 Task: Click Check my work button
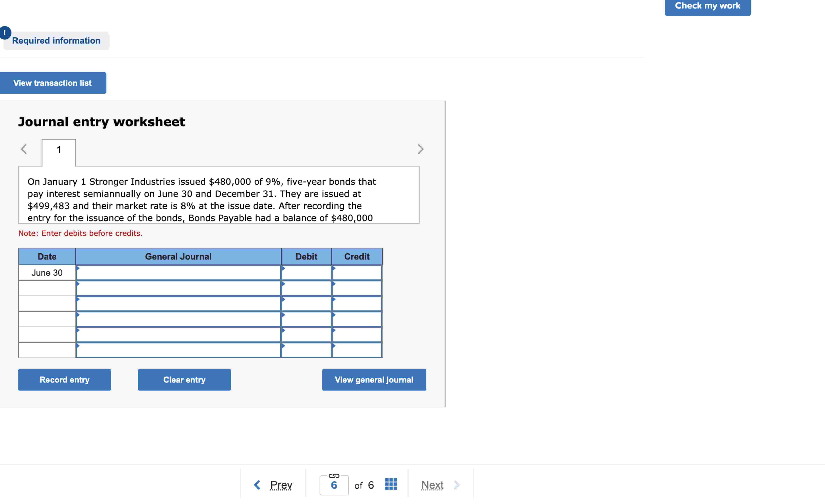(707, 6)
